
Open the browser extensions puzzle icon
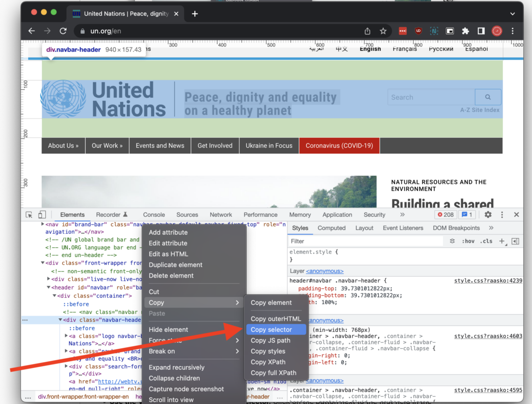click(x=465, y=31)
